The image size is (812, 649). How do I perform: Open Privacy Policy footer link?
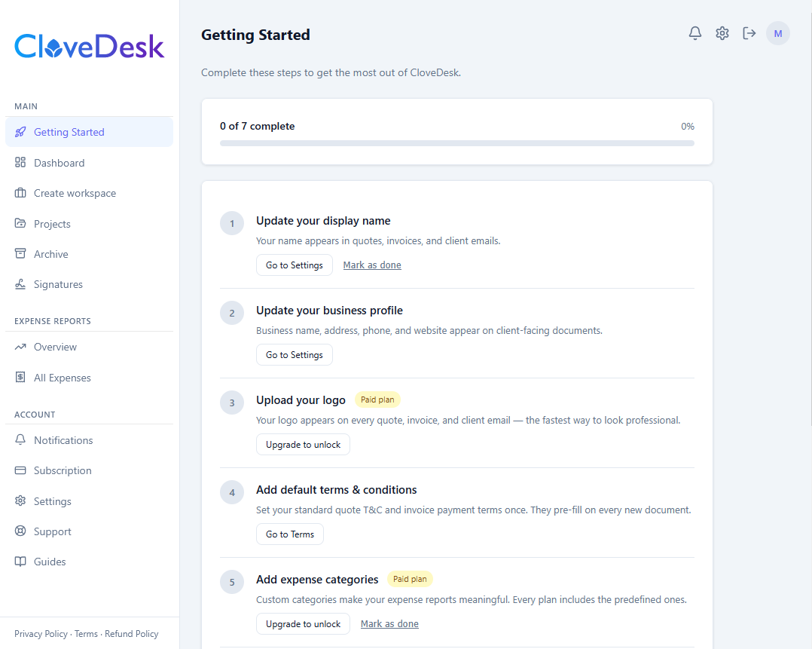[x=41, y=633]
